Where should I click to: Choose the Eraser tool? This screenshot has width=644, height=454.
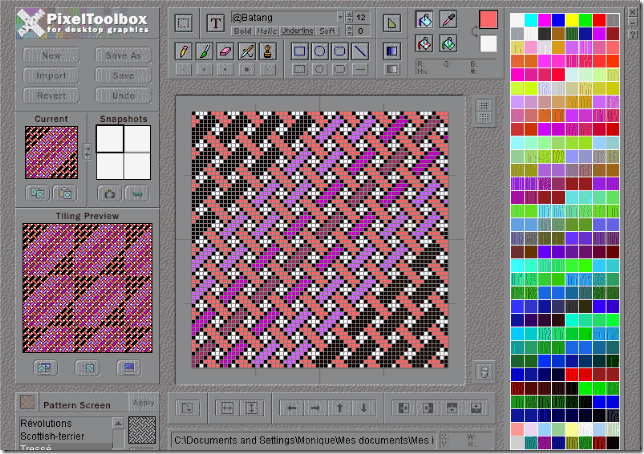point(222,51)
